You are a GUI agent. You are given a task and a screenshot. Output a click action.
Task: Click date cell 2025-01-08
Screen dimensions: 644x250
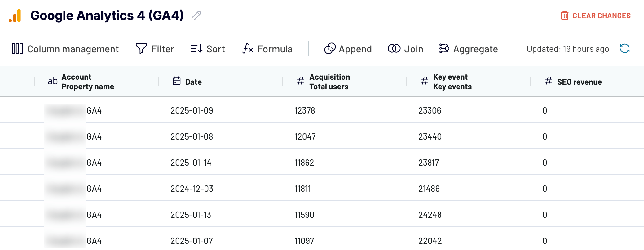click(x=192, y=137)
